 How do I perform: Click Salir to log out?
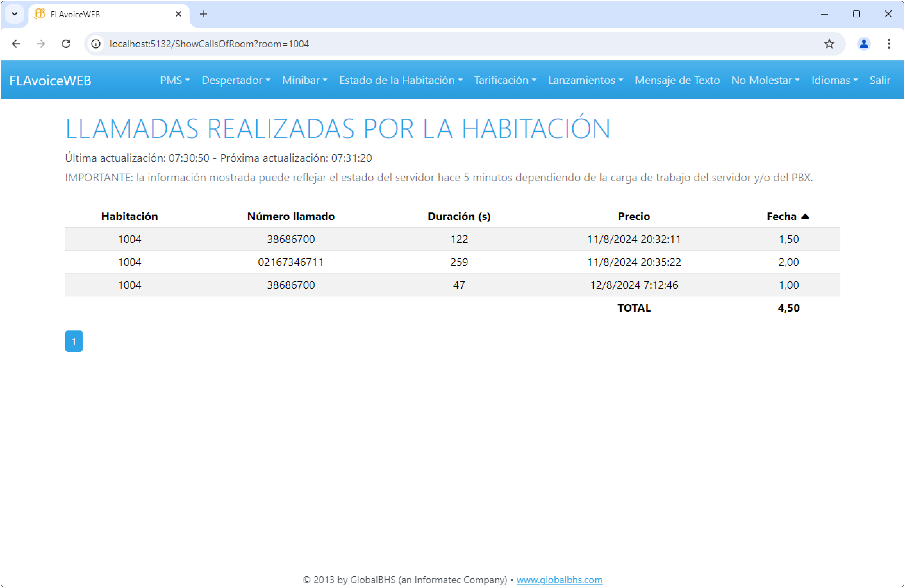(880, 80)
